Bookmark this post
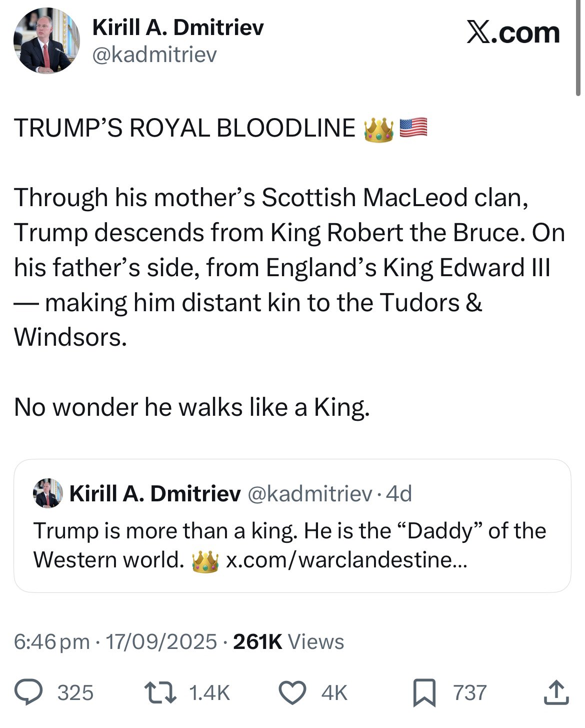Screen dimensions: 585x728 (424, 693)
